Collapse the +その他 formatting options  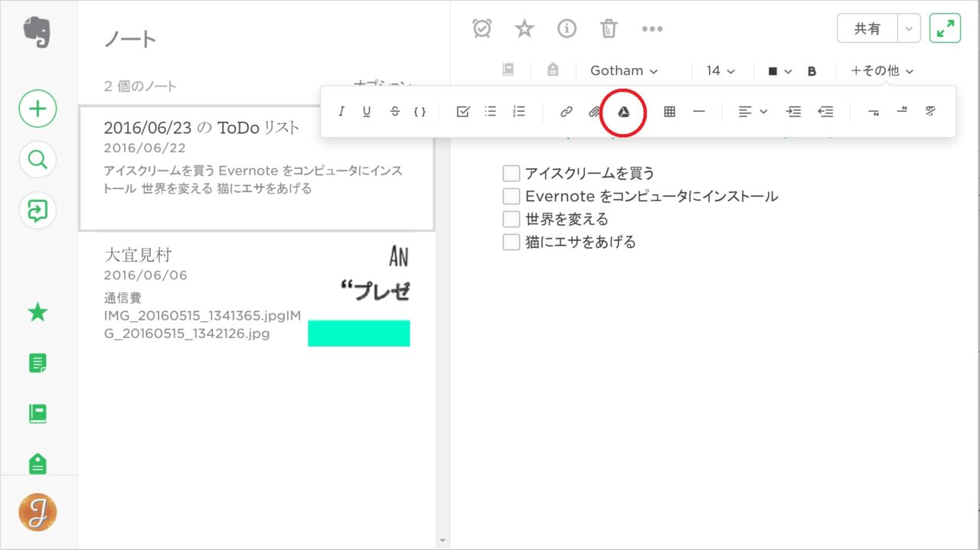click(882, 70)
